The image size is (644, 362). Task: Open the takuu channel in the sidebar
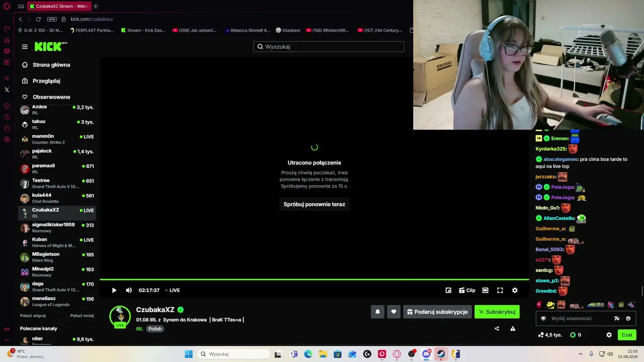click(57, 124)
